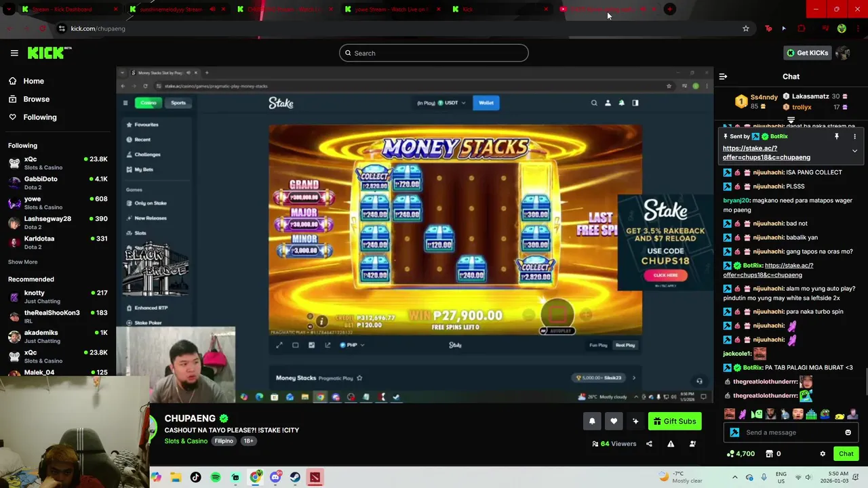Toggle stream notifications with the bell button
868x488 pixels.
(x=592, y=422)
